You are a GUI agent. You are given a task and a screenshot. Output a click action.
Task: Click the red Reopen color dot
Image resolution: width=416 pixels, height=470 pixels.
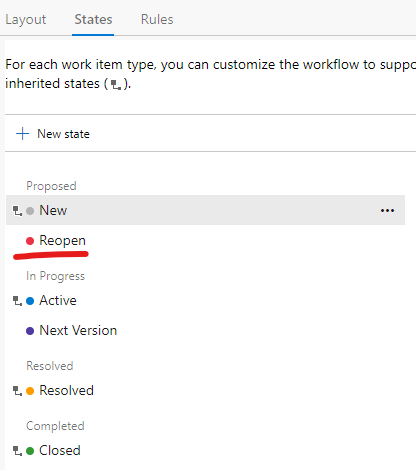click(30, 241)
